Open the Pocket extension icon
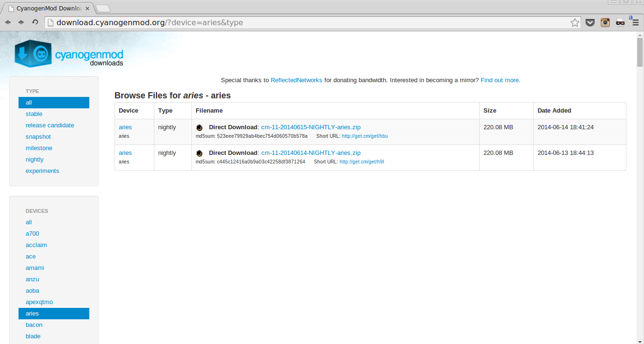 coord(590,22)
